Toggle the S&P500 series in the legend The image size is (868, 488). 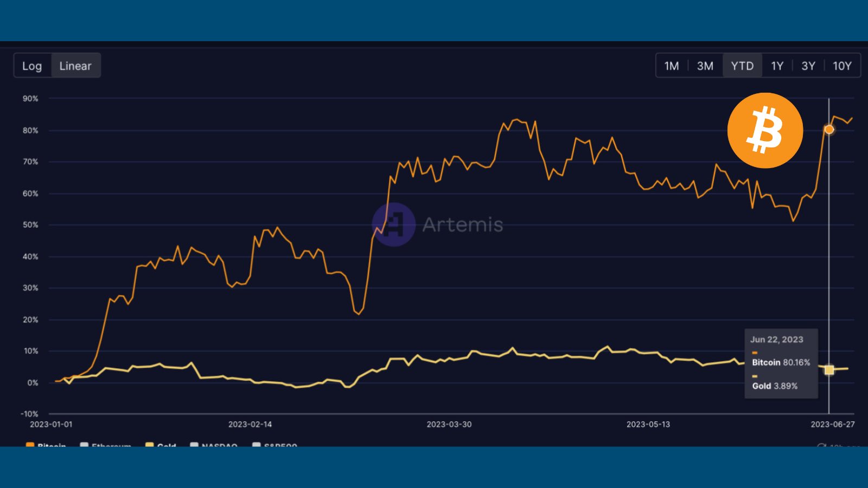pyautogui.click(x=275, y=445)
